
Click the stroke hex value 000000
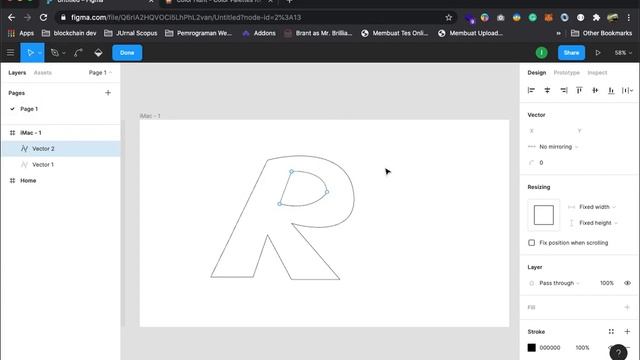coord(550,347)
